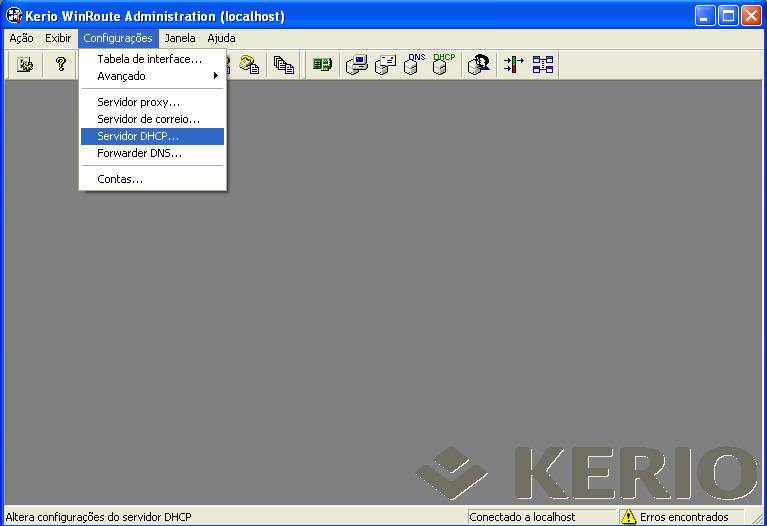Click the warning icon in status bar
Image resolution: width=767 pixels, height=526 pixels.
coord(629,517)
